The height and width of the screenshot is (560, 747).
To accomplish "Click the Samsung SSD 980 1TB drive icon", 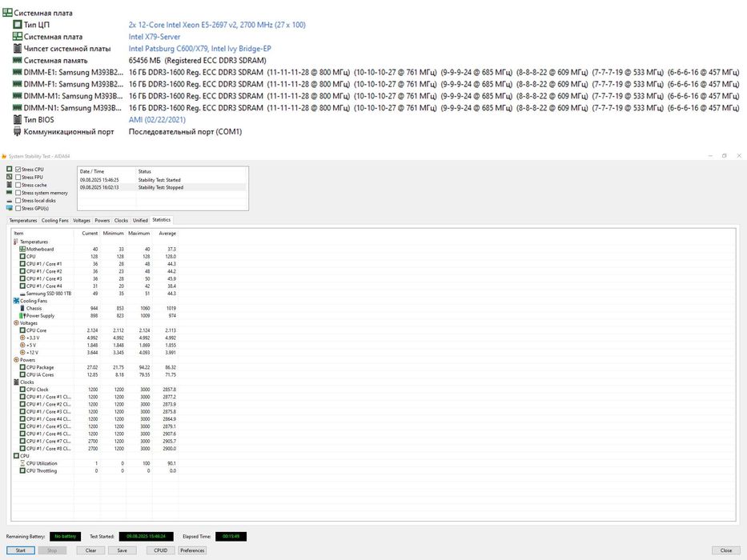I will click(x=22, y=294).
